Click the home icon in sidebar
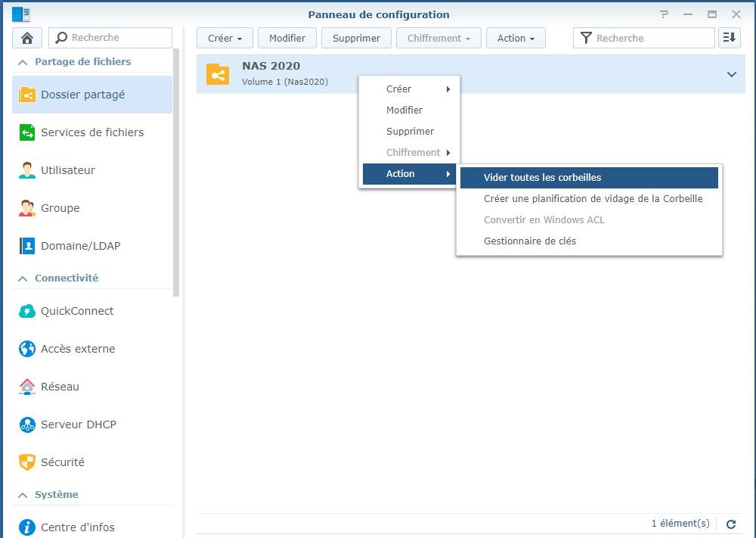Viewport: 756px width, 538px height. point(27,38)
